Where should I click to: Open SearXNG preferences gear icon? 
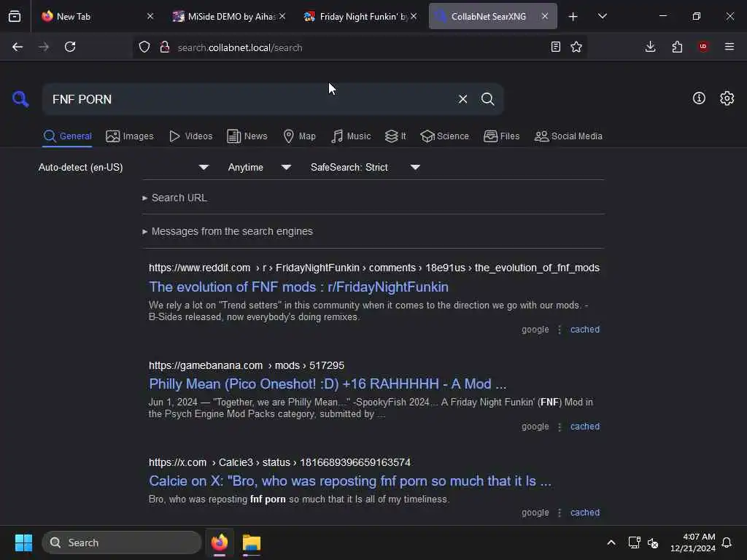point(727,98)
